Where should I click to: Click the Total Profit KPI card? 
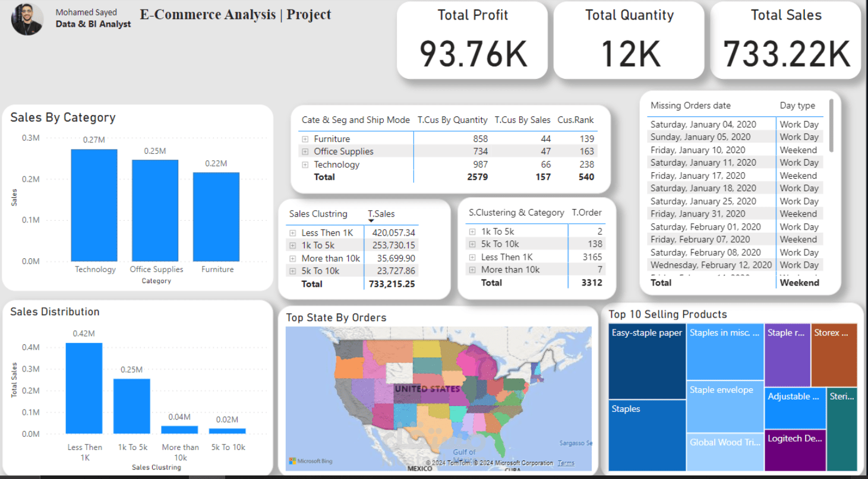pos(472,40)
